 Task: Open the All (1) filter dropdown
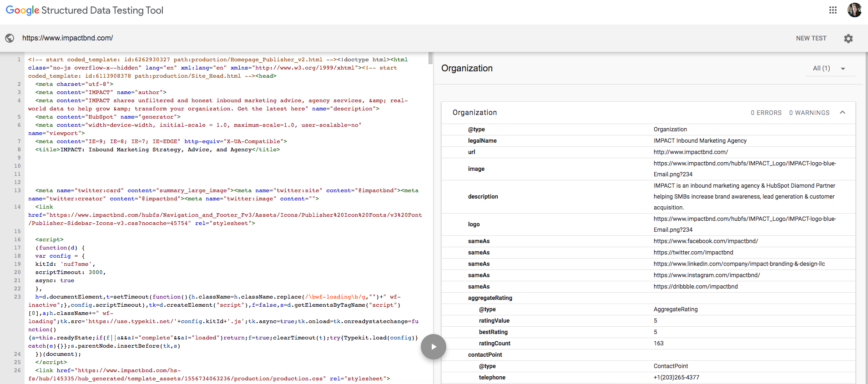click(x=829, y=68)
